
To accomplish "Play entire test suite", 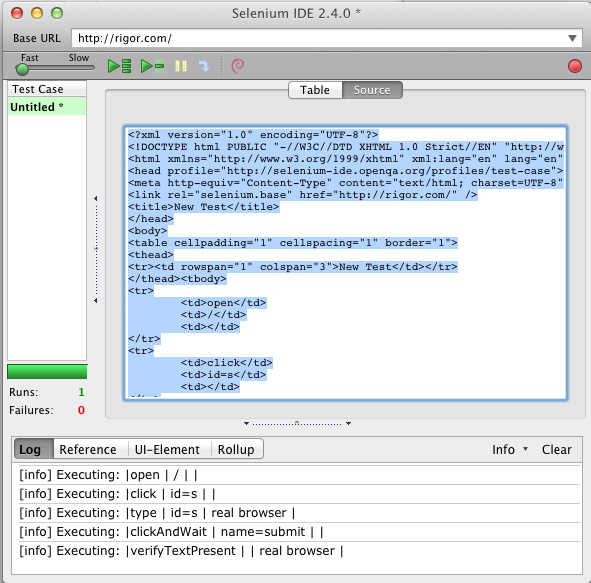I will 119,66.
